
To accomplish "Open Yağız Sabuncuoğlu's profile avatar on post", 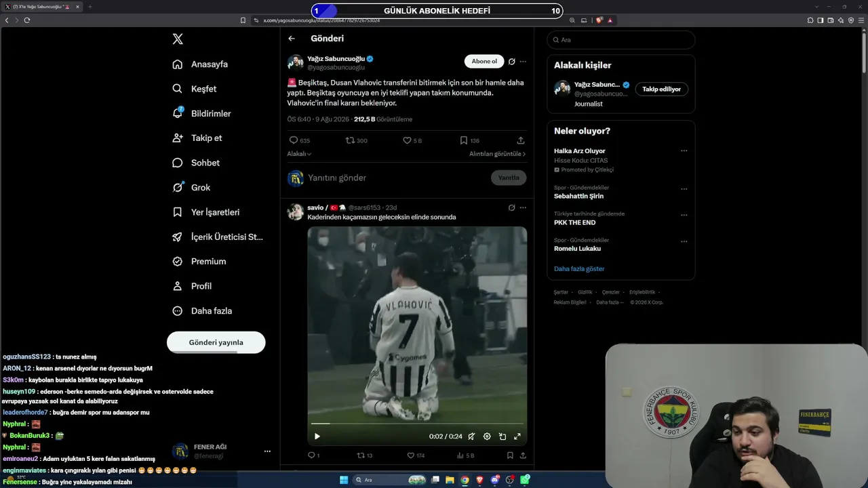I will 296,63.
